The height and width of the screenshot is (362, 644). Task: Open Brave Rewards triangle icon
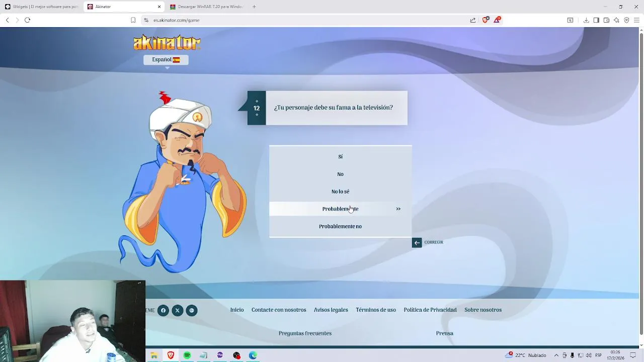[x=497, y=20]
